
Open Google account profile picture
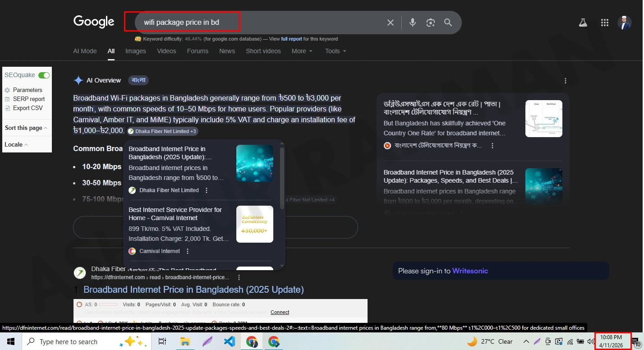[625, 23]
